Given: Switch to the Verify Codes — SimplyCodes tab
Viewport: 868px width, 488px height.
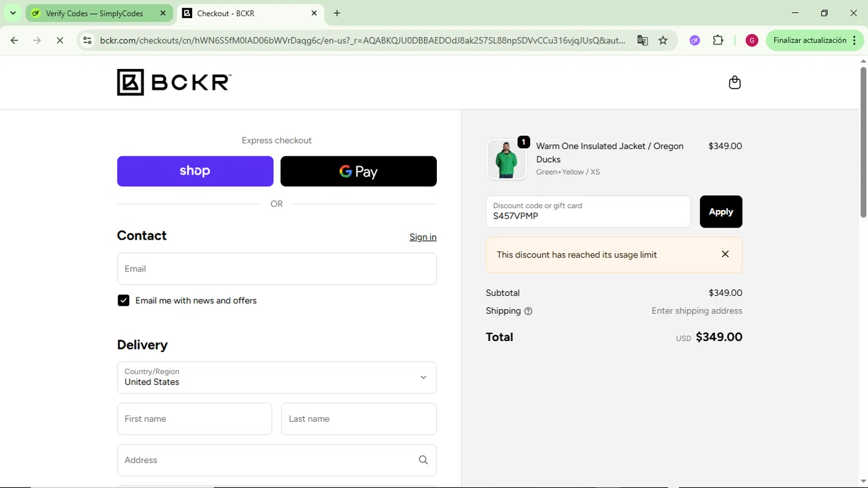Looking at the screenshot, I should 94,13.
